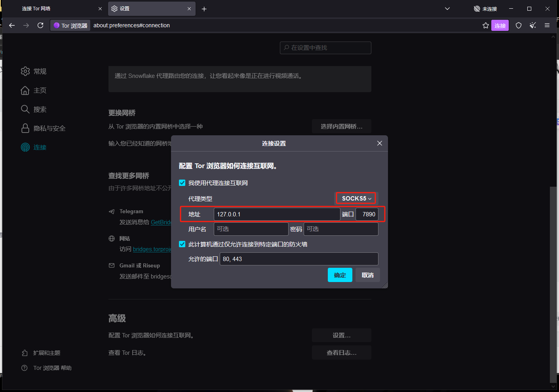
Task: Open 常规 settings category
Action: pyautogui.click(x=34, y=71)
